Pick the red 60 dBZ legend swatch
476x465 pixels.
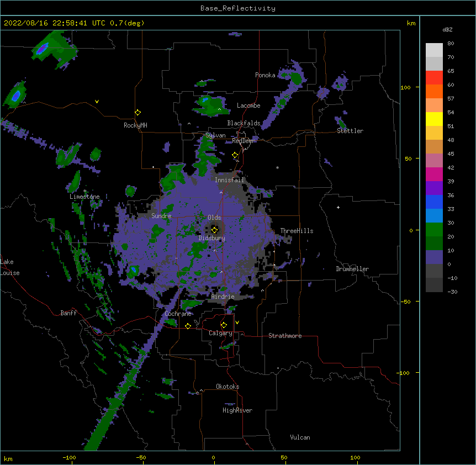[x=434, y=78]
